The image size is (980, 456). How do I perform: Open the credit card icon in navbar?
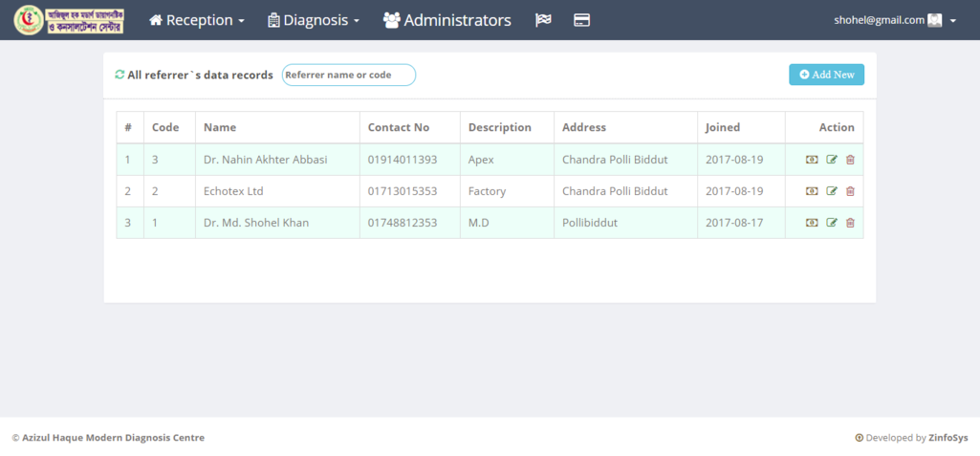581,20
